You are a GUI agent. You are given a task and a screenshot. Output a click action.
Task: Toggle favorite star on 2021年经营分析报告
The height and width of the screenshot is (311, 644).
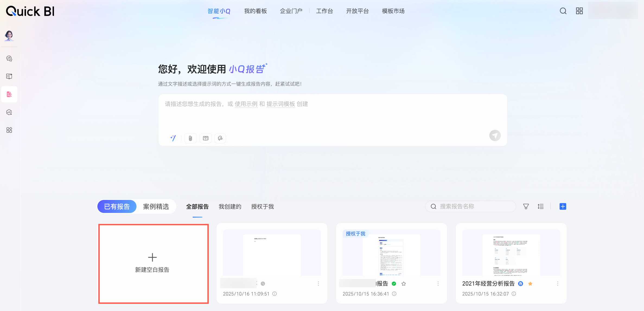[530, 284]
